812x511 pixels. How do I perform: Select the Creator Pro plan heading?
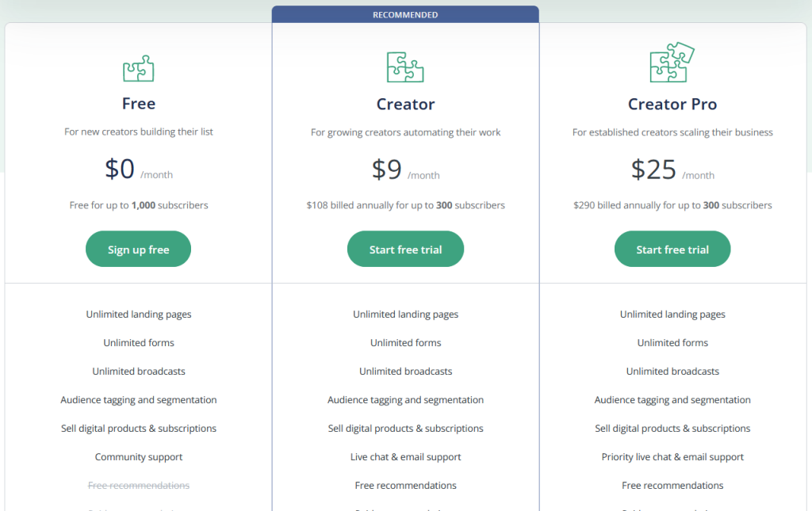click(x=672, y=104)
